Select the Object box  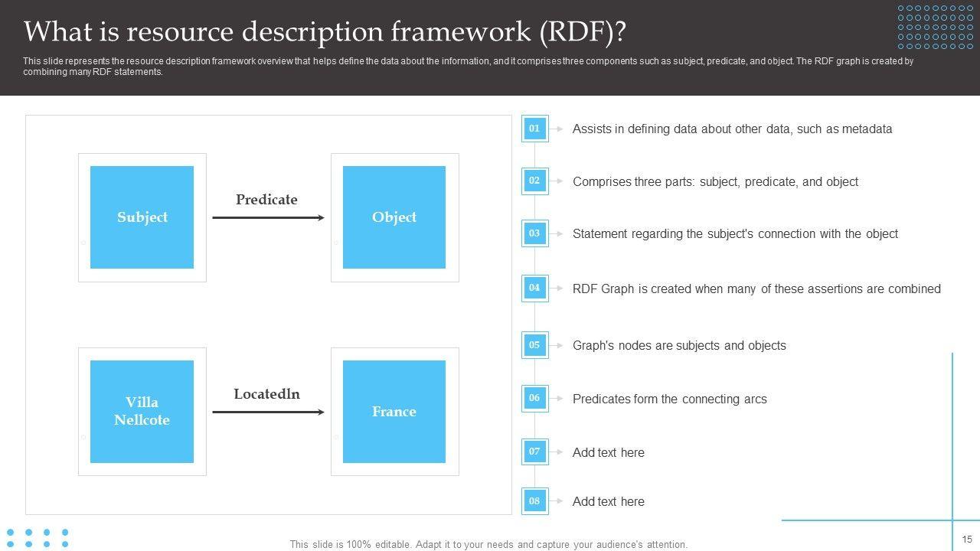[x=394, y=217]
